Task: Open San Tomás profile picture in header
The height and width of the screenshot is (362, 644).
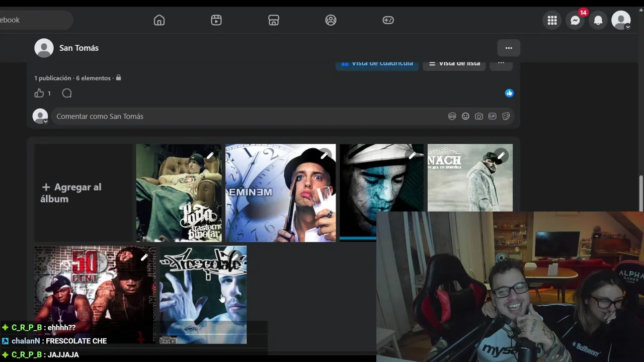Action: (44, 48)
